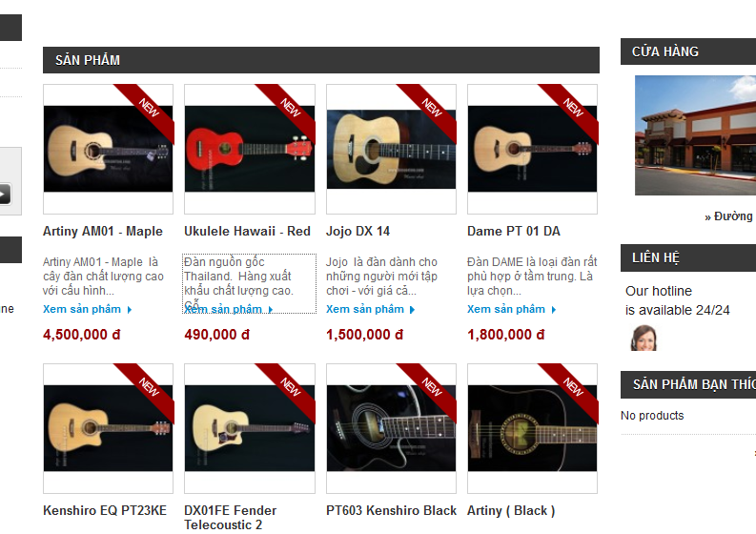Click the play button at the left edge
Image resolution: width=756 pixels, height=534 pixels.
[x=5, y=195]
